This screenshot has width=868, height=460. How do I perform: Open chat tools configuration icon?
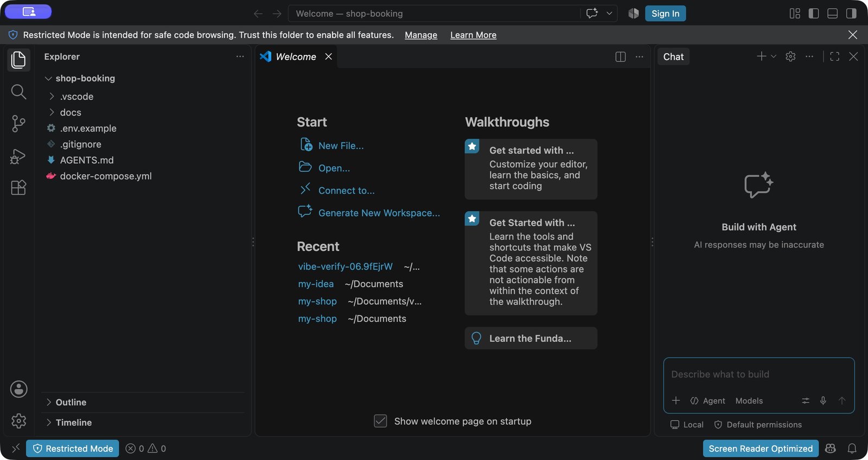806,401
